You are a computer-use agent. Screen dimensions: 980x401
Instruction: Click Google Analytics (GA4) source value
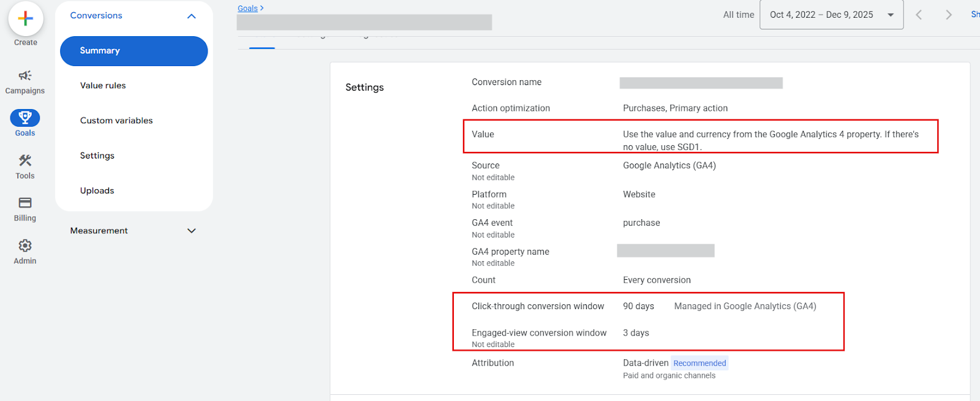click(669, 165)
